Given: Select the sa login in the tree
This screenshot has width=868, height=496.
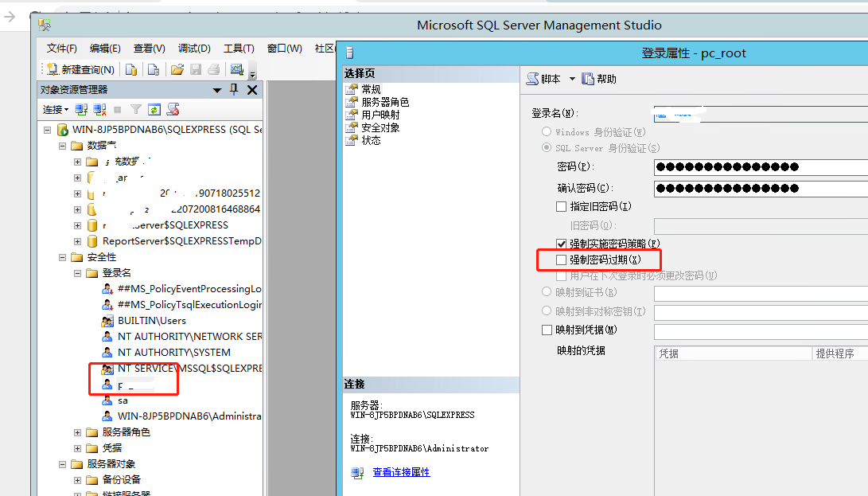Looking at the screenshot, I should [x=123, y=400].
